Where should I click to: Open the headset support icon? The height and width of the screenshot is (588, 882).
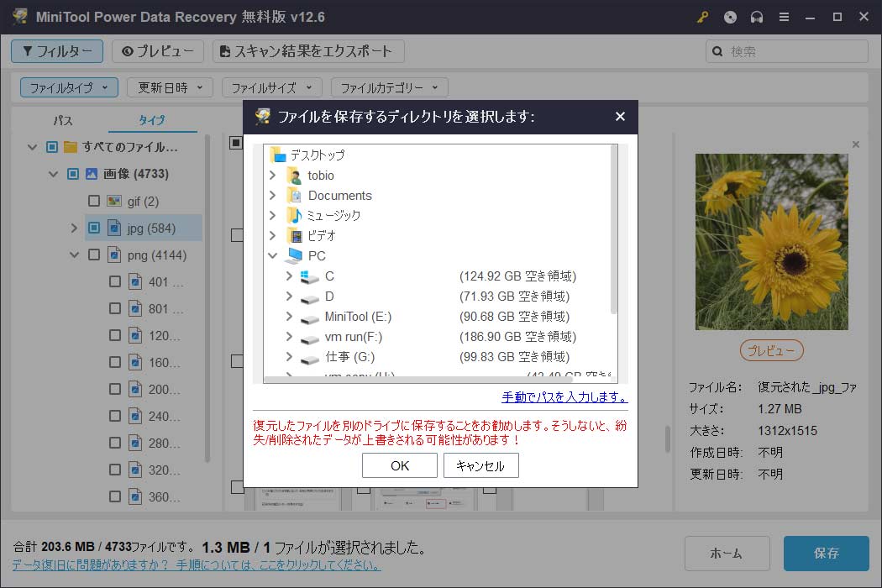click(x=756, y=17)
